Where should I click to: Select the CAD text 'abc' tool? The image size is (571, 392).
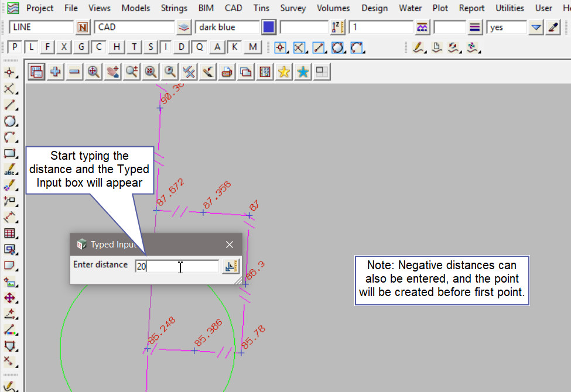[x=9, y=170]
